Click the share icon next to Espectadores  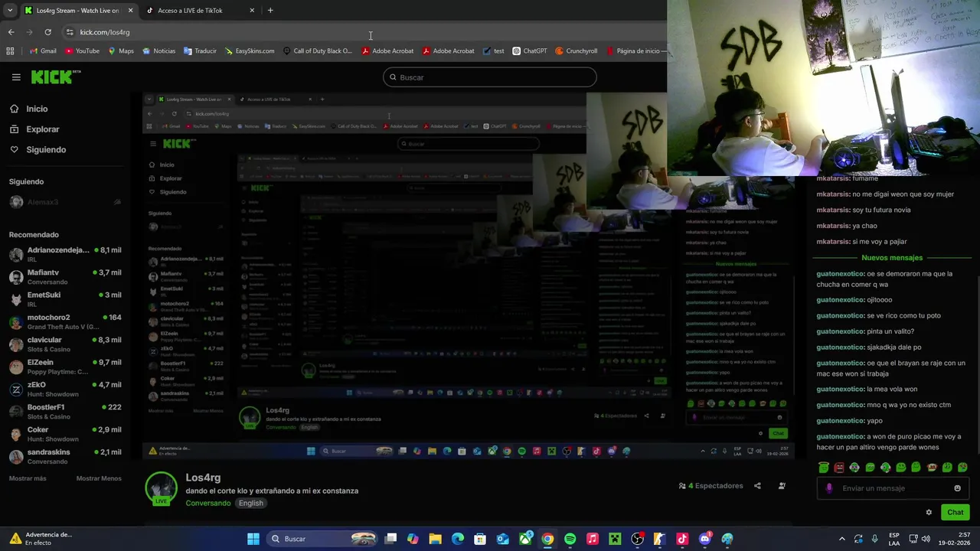click(757, 486)
